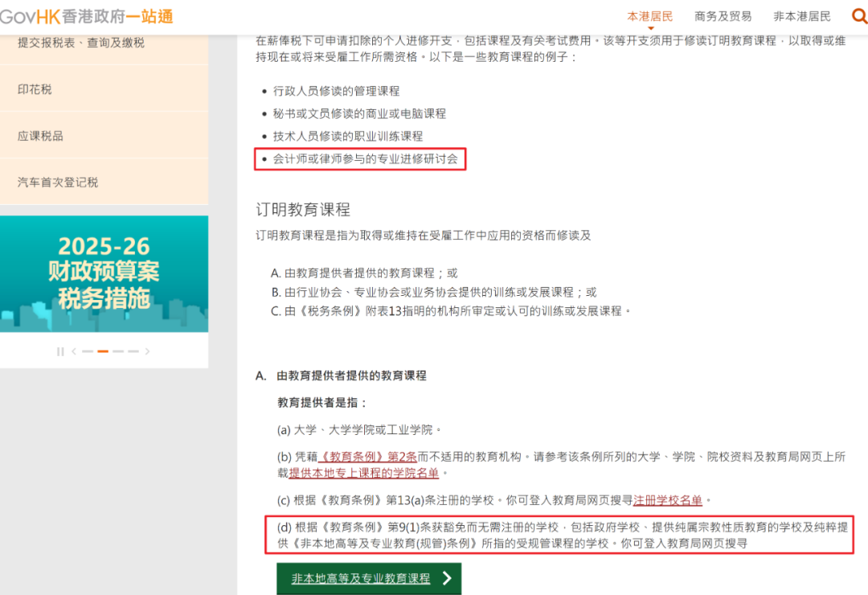
Task: Click the orange search magnifier icon
Action: (858, 16)
